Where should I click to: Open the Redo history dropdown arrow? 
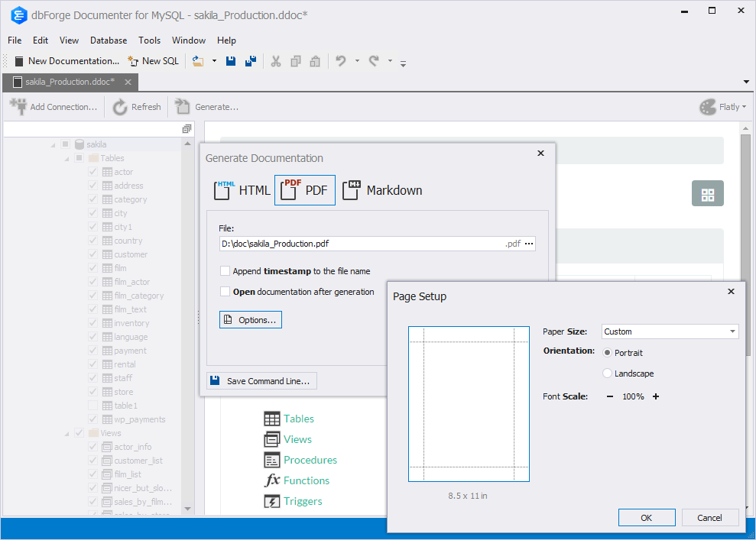coord(390,61)
